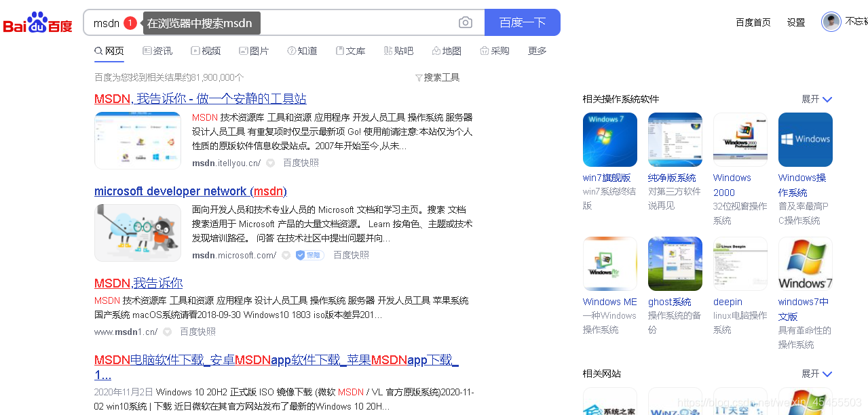Switch to the 贴吧 tab
868x415 pixels.
(x=398, y=51)
